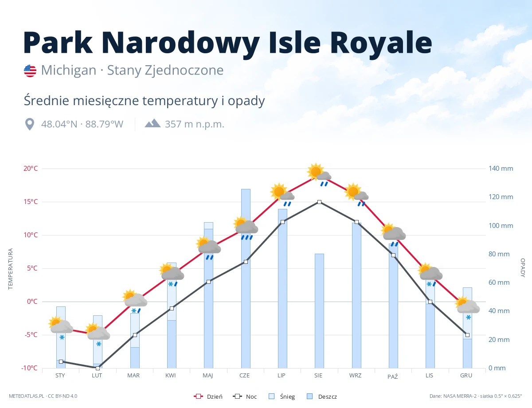Image resolution: width=532 pixels, height=408 pixels.
Task: Click the MAJ month axis label
Action: tap(208, 375)
